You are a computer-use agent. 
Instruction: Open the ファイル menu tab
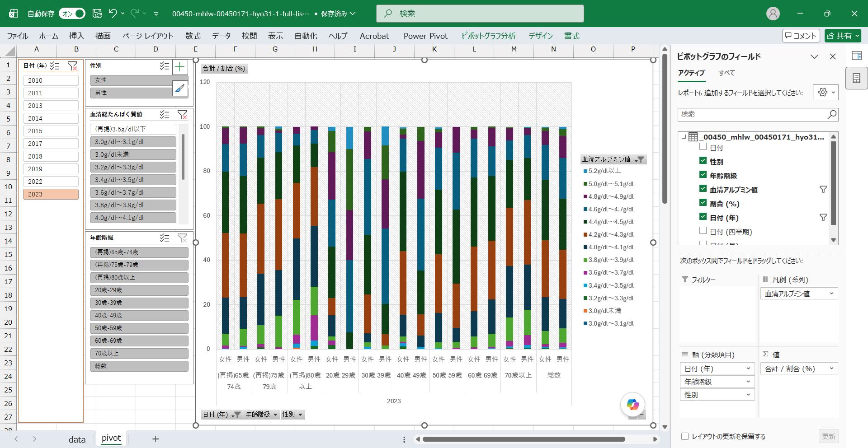point(18,36)
